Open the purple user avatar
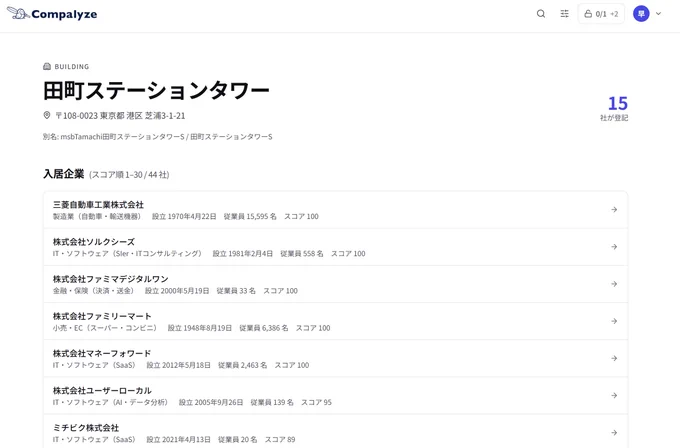The width and height of the screenshot is (680, 448). pos(641,13)
